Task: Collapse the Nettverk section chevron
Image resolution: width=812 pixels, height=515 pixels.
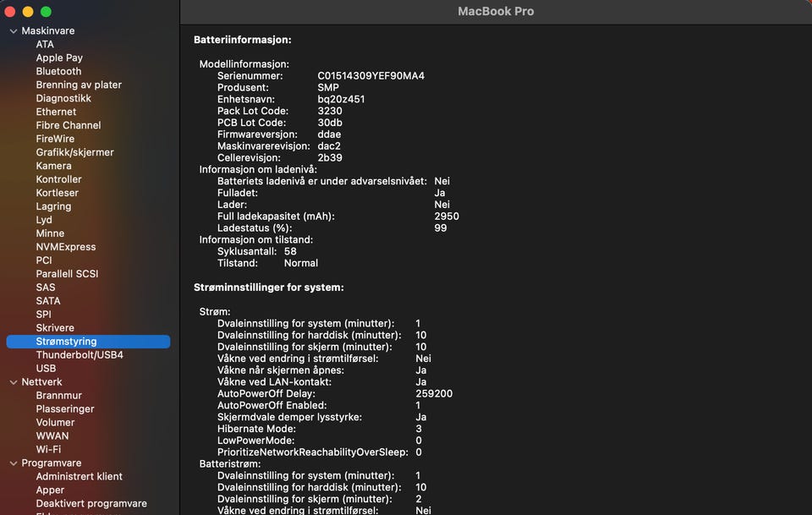Action: pos(14,382)
